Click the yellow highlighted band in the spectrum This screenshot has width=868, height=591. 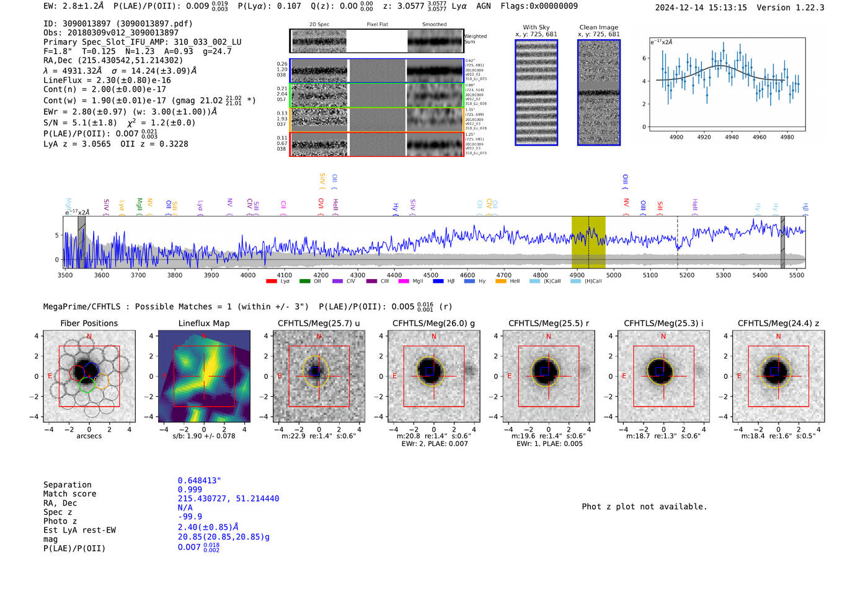tap(588, 242)
